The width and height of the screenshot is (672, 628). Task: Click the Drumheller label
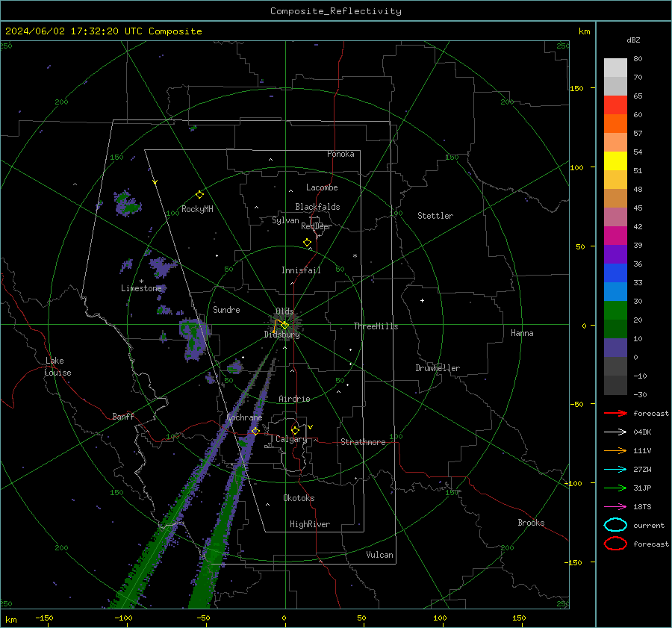438,368
